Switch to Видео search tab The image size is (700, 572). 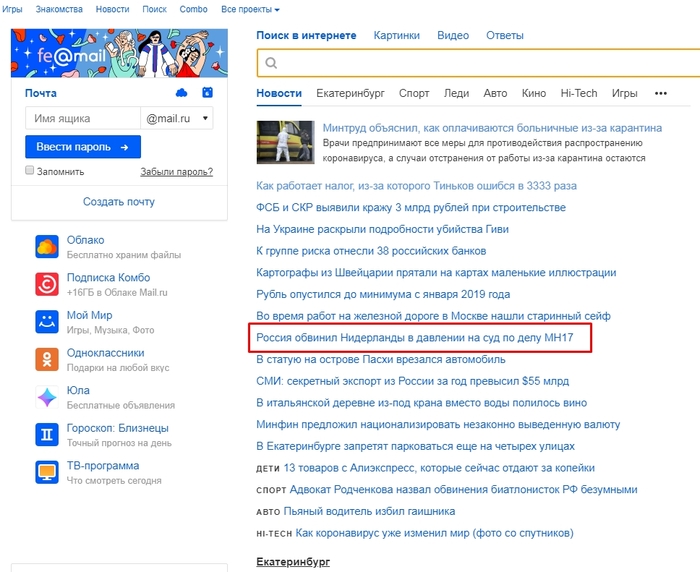point(453,35)
